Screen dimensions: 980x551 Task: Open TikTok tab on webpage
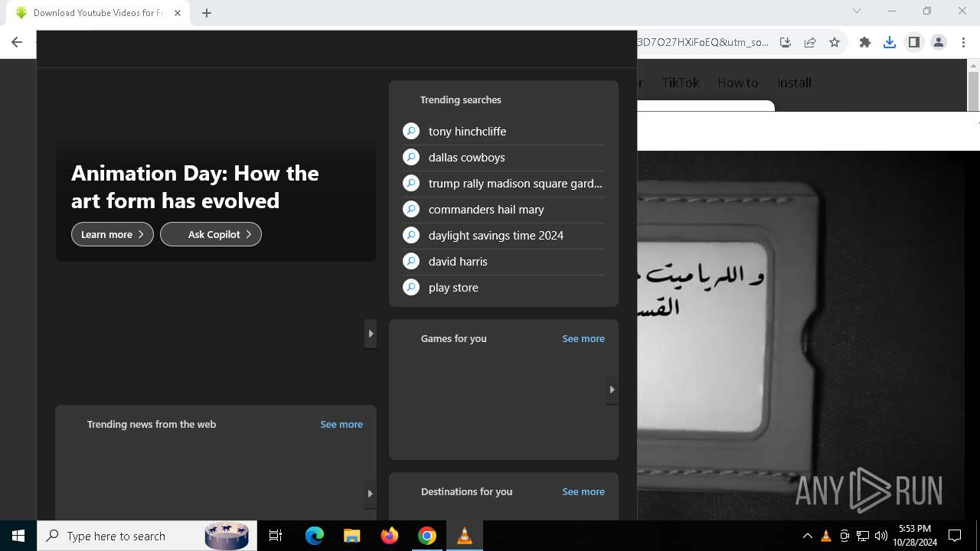681,83
